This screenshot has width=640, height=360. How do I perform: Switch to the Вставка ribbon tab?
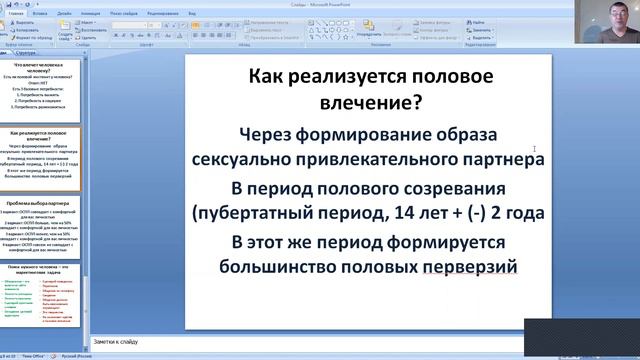pos(40,13)
